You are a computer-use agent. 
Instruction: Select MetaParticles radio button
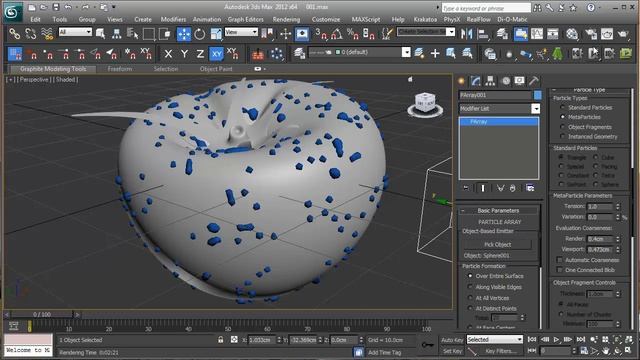562,117
